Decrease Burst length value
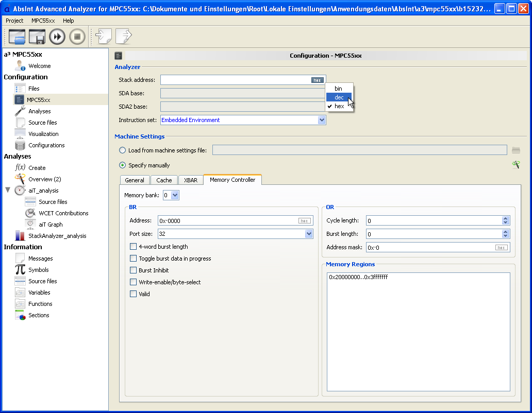 point(506,236)
